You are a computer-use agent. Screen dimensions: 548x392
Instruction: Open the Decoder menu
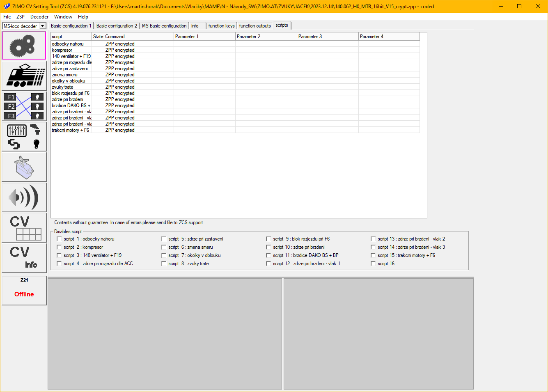coord(39,17)
